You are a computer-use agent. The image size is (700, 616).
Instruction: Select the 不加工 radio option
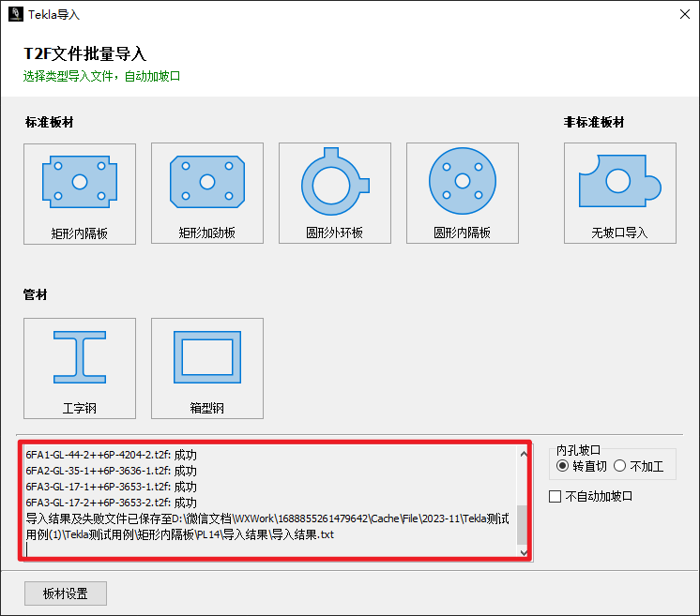click(639, 466)
